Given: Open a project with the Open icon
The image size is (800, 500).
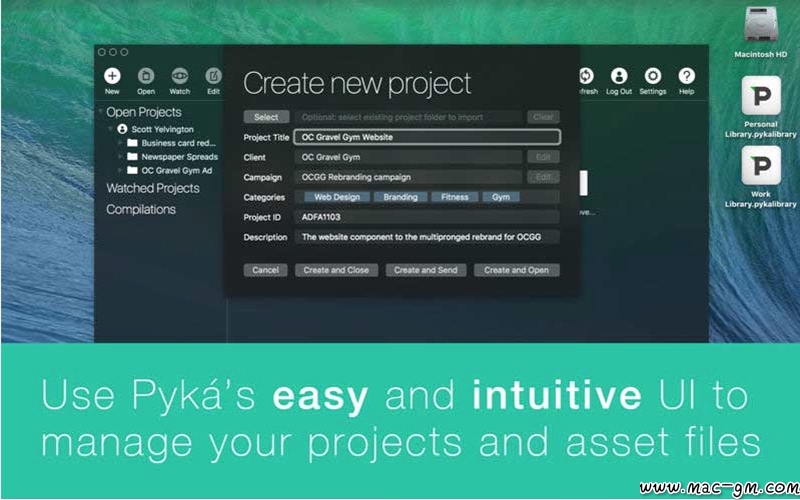Looking at the screenshot, I should tap(146, 76).
